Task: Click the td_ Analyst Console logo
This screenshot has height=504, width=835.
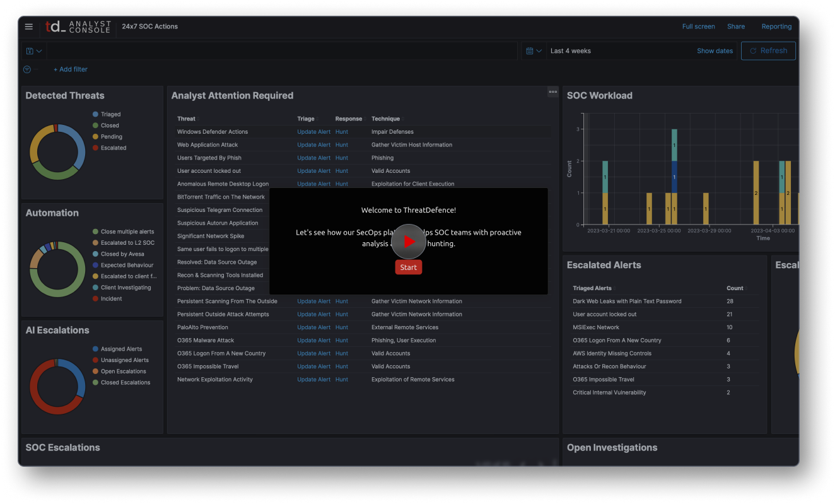Action: click(x=77, y=26)
